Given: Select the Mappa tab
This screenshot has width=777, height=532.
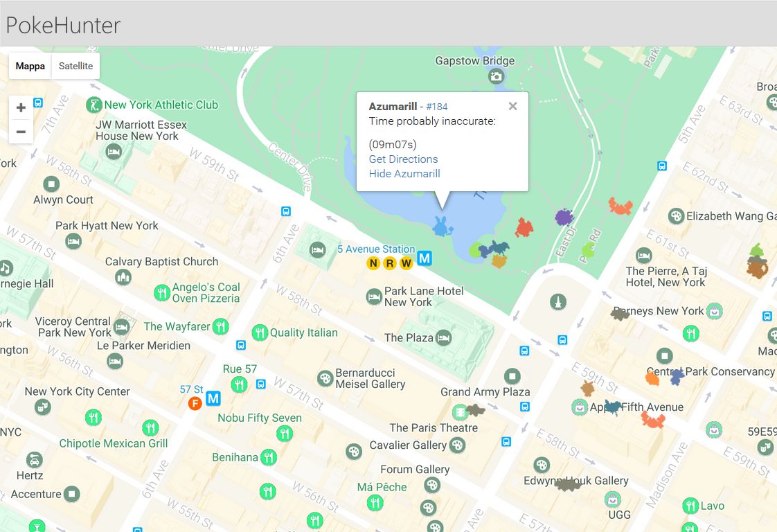Looking at the screenshot, I should [29, 65].
